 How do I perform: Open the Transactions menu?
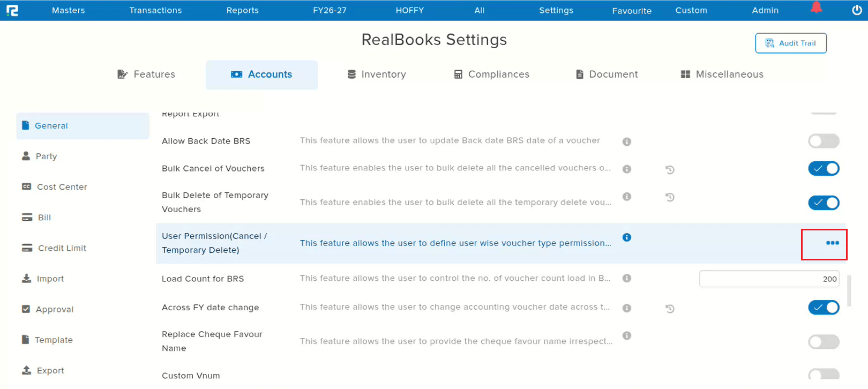[155, 10]
